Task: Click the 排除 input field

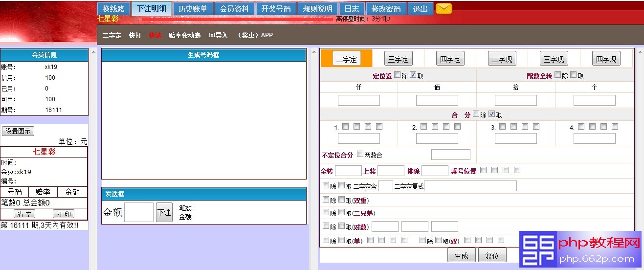Action: [435, 171]
